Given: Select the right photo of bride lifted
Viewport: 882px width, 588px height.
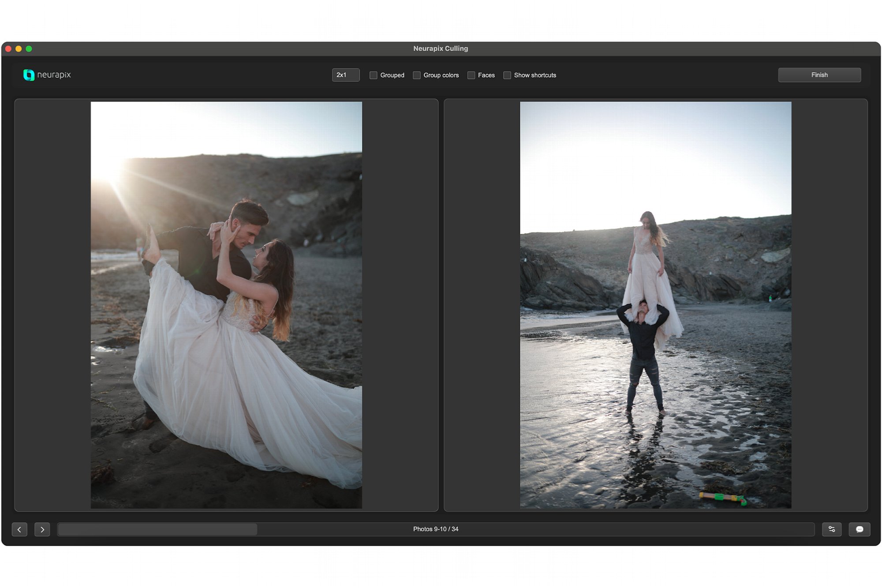Looking at the screenshot, I should tap(656, 305).
